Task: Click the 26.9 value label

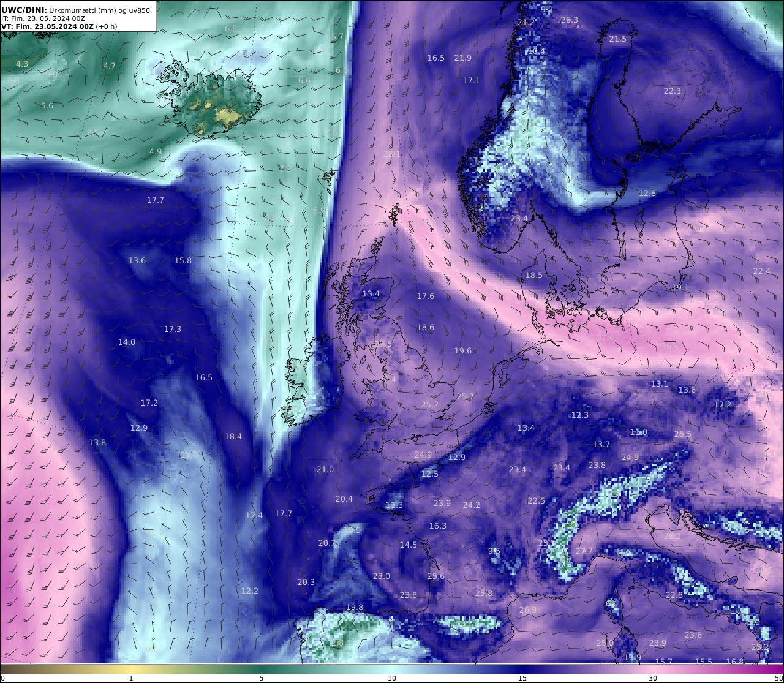Action: (x=528, y=609)
